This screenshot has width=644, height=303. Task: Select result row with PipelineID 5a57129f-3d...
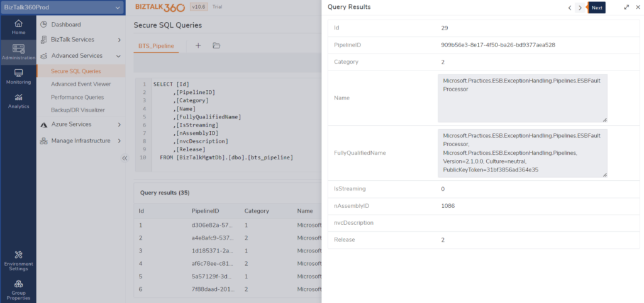[x=228, y=277]
